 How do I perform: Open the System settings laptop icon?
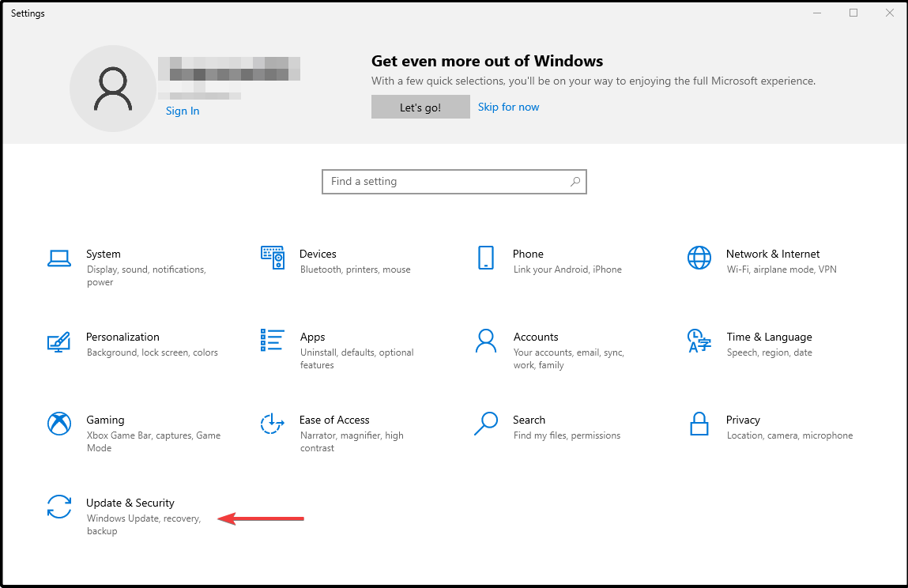click(x=59, y=258)
